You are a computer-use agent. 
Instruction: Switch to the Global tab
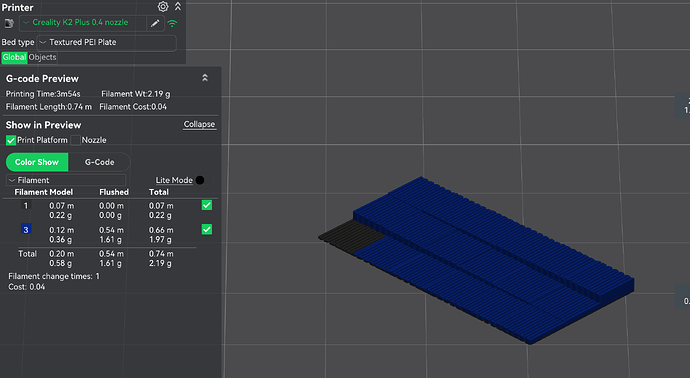pyautogui.click(x=14, y=57)
